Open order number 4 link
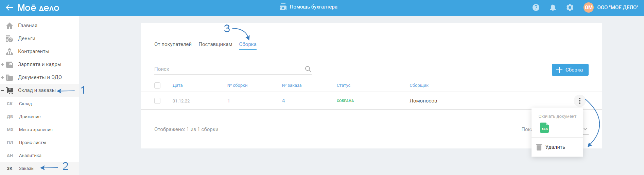This screenshot has height=175, width=644. 283,101
